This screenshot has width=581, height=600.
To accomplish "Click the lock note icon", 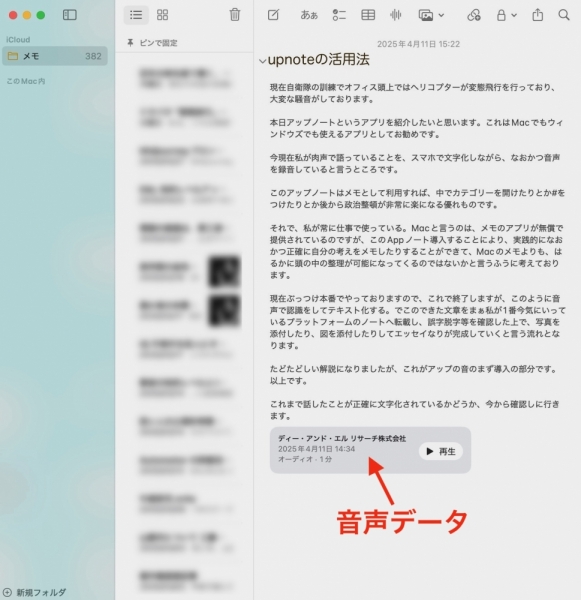I will click(x=501, y=15).
